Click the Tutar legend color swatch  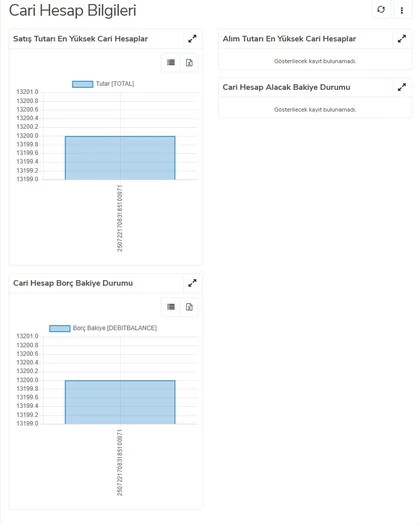pyautogui.click(x=83, y=84)
